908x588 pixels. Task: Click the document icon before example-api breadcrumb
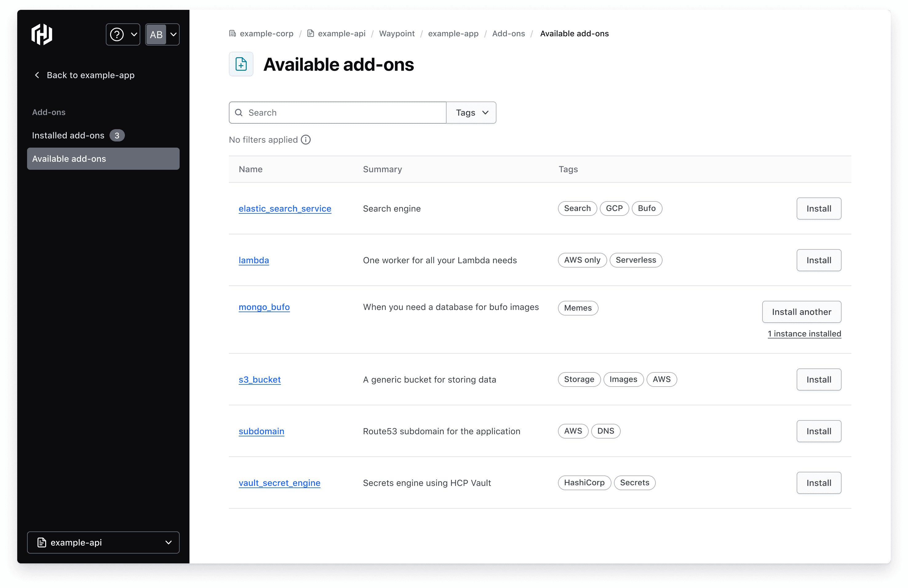click(x=310, y=34)
